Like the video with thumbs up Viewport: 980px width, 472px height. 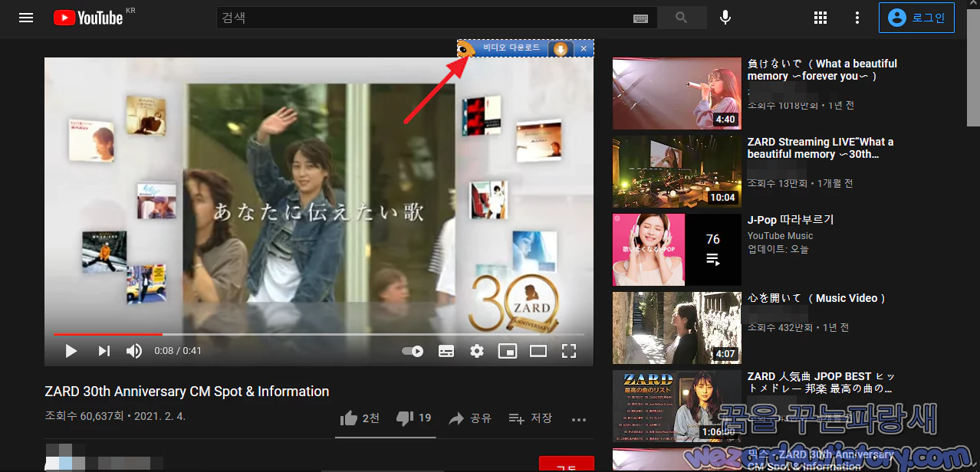pos(360,418)
